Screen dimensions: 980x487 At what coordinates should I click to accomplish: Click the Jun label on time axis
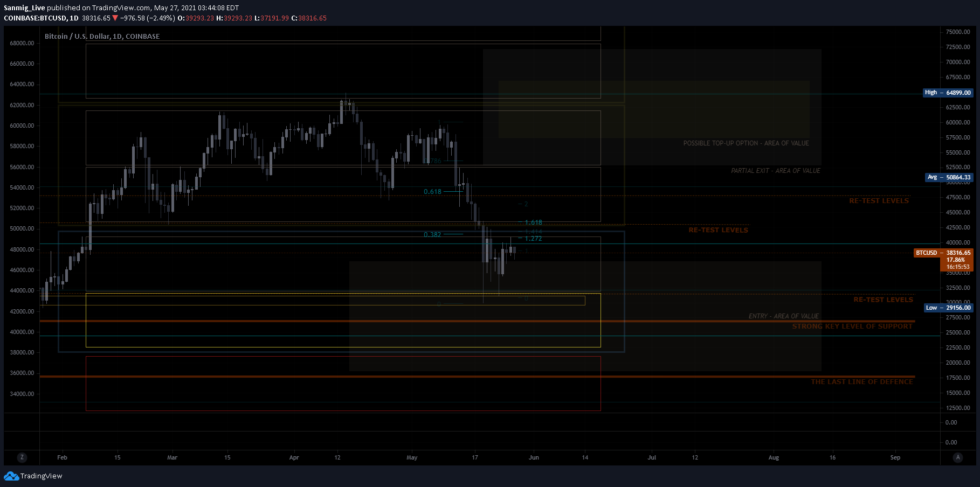click(x=534, y=457)
